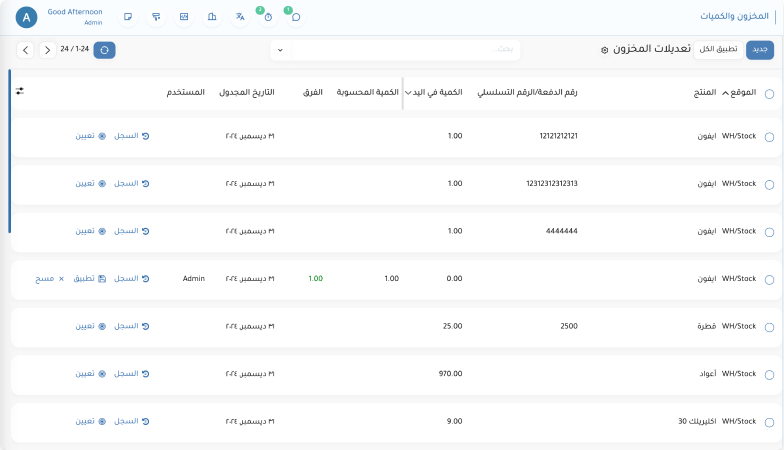
Task: Open the chat messages icon
Action: pyautogui.click(x=295, y=17)
